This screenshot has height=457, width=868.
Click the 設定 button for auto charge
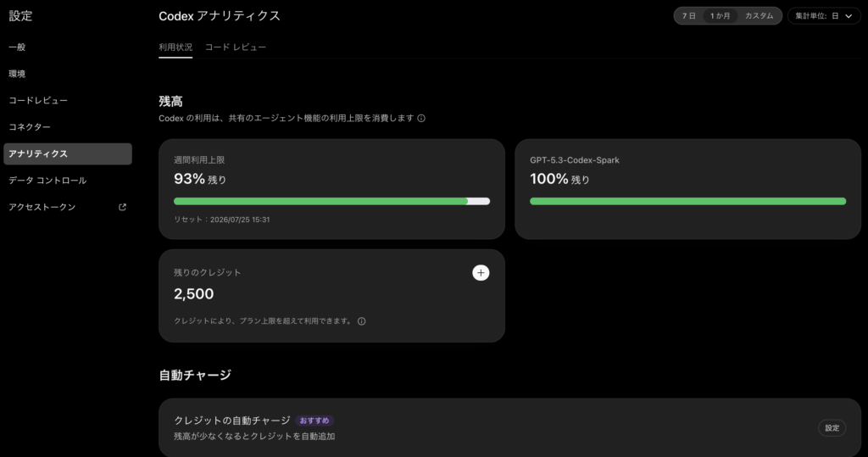tap(832, 427)
